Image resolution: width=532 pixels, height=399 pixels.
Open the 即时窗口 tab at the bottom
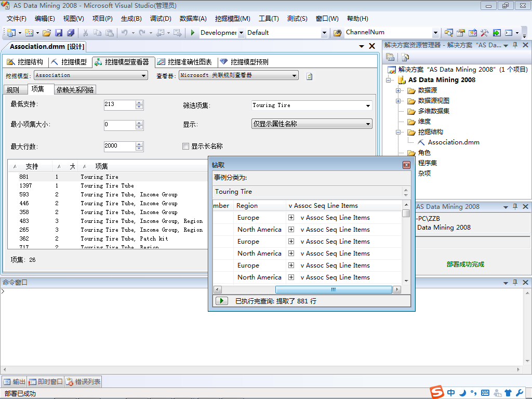tap(46, 382)
